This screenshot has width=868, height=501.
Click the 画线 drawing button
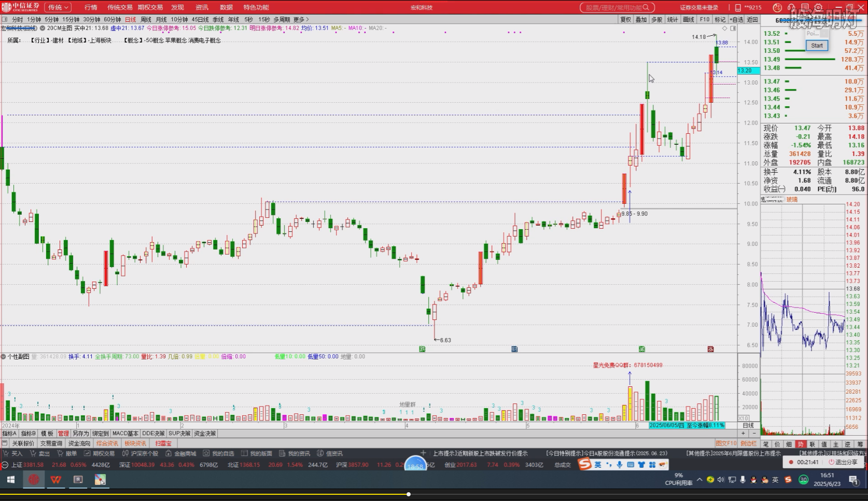click(689, 20)
